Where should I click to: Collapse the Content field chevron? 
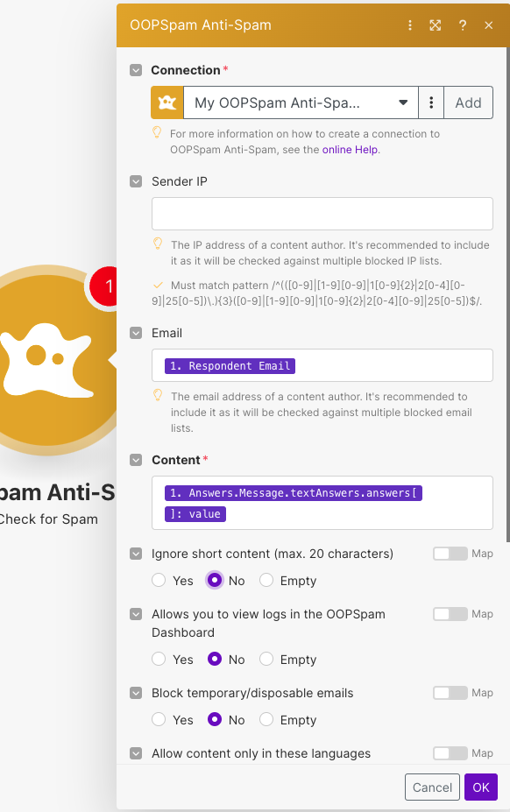tap(136, 460)
